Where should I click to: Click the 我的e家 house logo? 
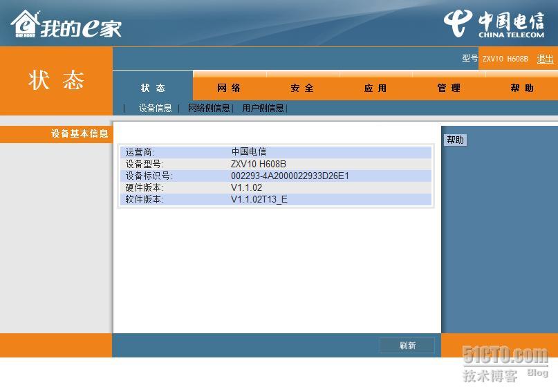coord(66,24)
